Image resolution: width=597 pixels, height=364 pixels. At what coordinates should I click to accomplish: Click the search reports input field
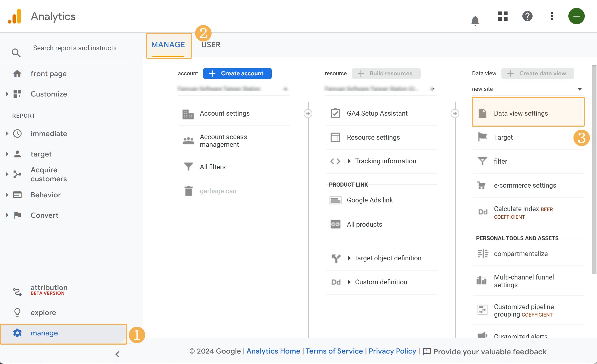pos(74,48)
